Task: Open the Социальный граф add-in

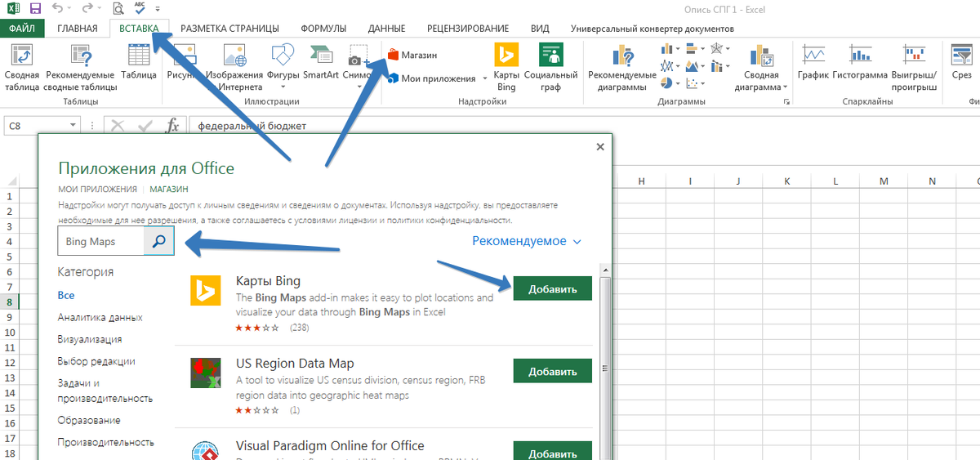Action: point(550,68)
